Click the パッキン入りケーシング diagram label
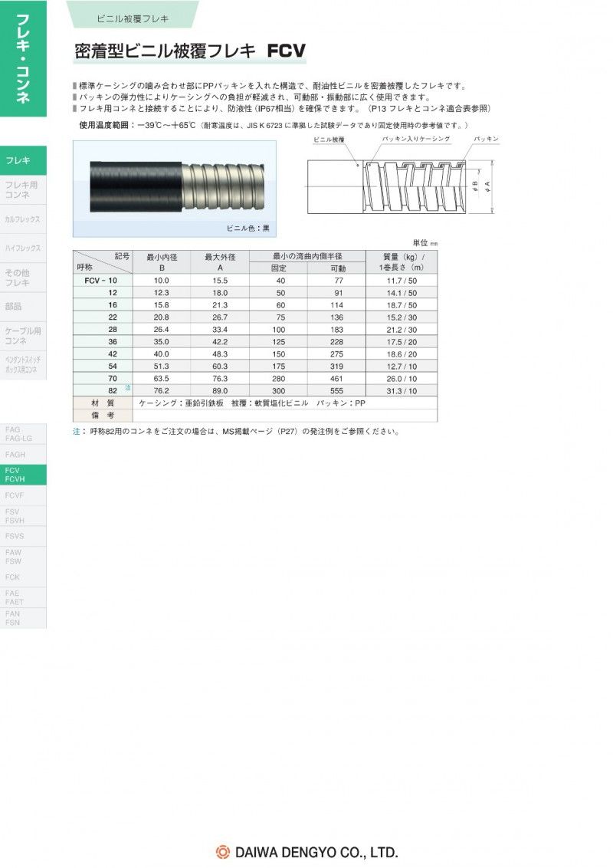This screenshot has width=613, height=868. pyautogui.click(x=416, y=139)
